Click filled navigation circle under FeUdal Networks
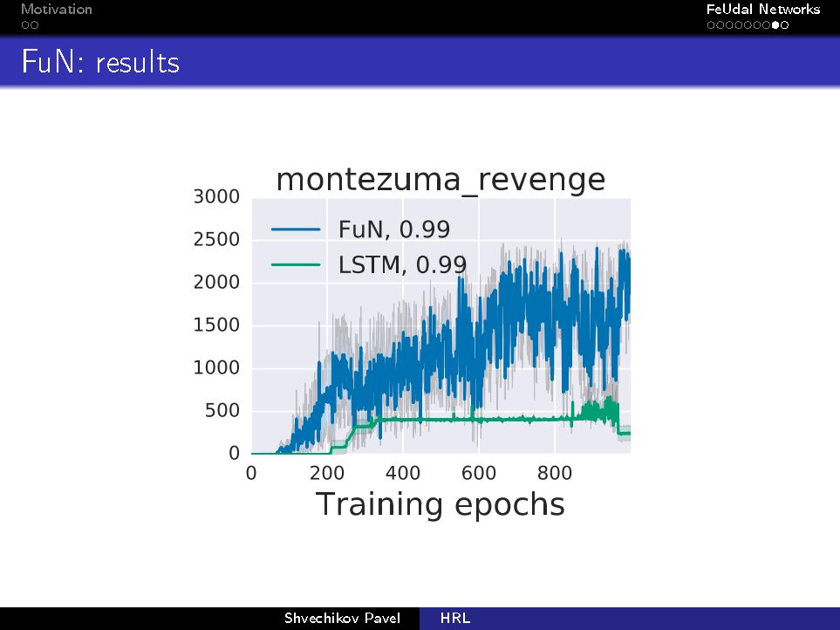The width and height of the screenshot is (840, 630). click(x=775, y=24)
